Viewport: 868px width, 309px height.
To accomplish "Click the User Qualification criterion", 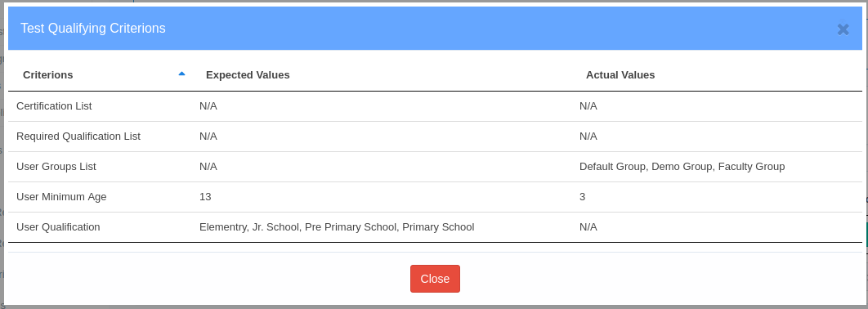I will click(58, 227).
